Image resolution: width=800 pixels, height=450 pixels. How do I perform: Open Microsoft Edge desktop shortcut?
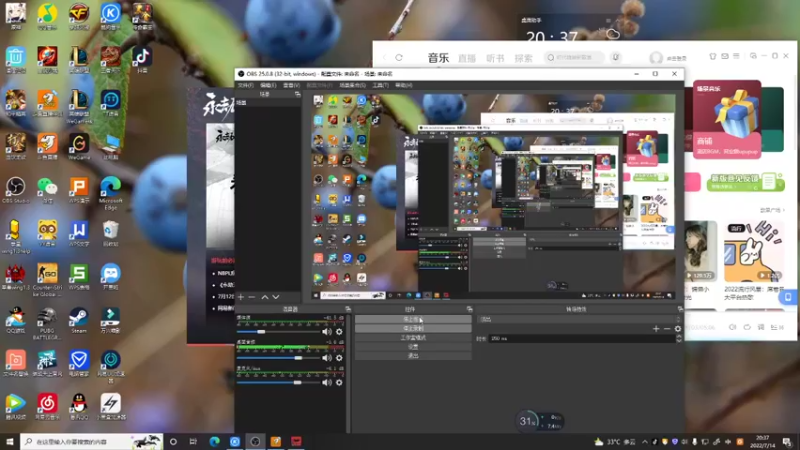coord(110,193)
